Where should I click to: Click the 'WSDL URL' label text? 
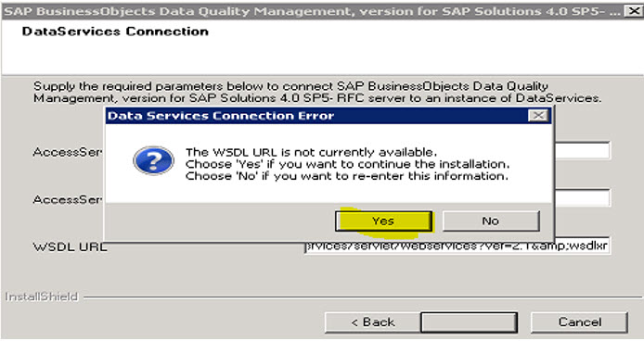[70, 247]
